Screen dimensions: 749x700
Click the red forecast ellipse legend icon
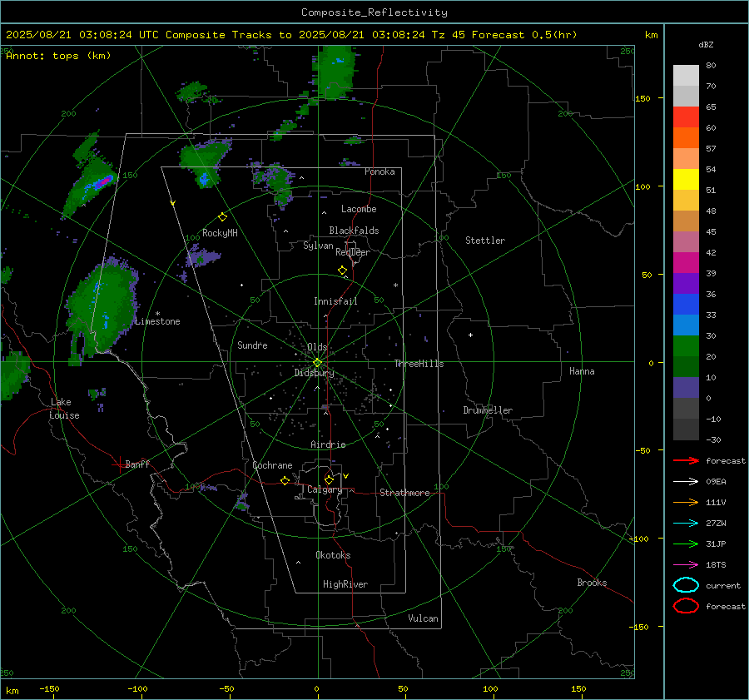pyautogui.click(x=686, y=606)
